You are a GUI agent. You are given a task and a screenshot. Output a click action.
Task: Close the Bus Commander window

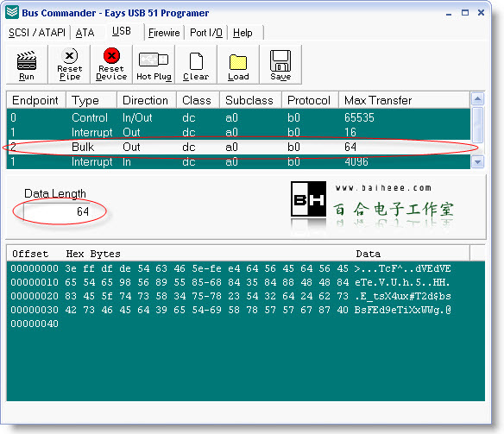pos(481,13)
